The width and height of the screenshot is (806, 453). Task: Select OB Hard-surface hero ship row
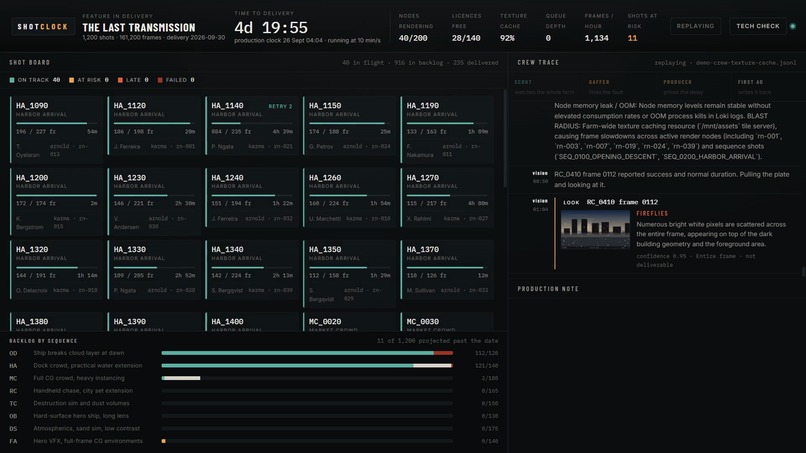click(254, 416)
